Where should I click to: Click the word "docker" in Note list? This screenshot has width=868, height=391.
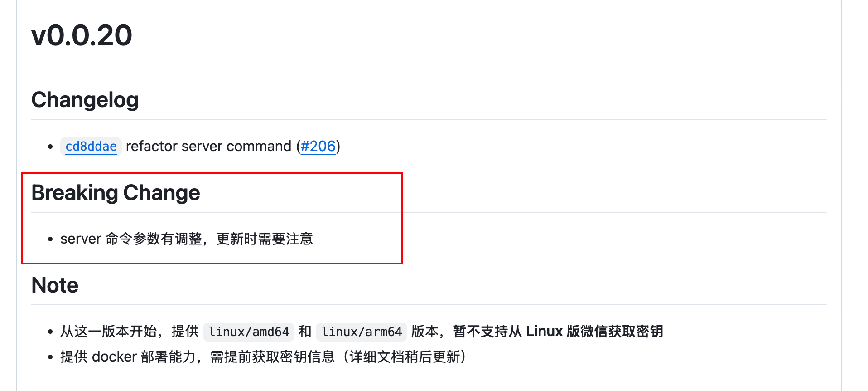coord(114,357)
